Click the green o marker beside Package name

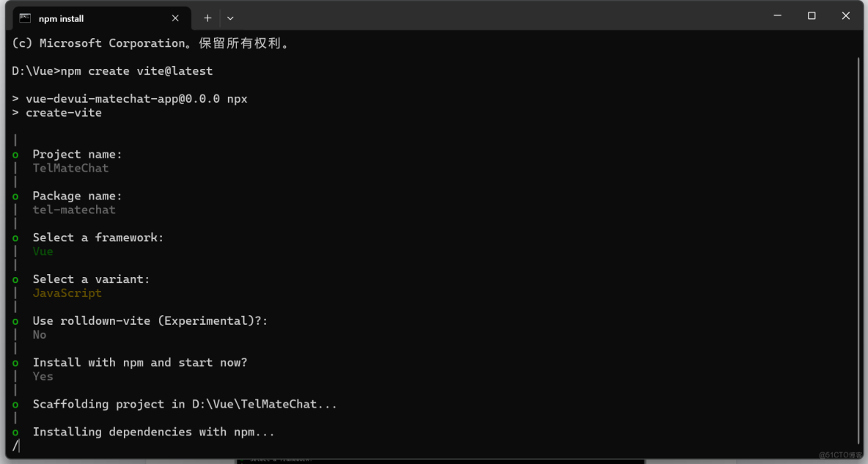tap(15, 196)
